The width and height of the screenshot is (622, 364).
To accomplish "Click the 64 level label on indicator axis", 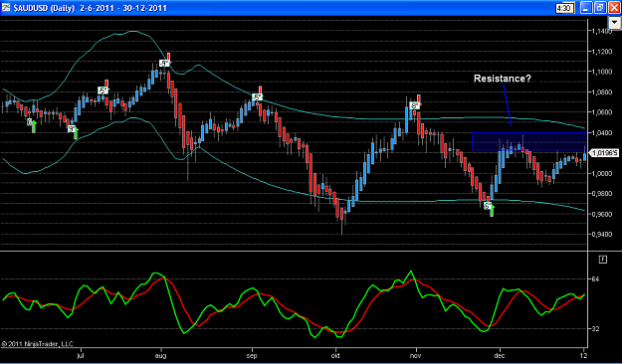I will pos(595,279).
